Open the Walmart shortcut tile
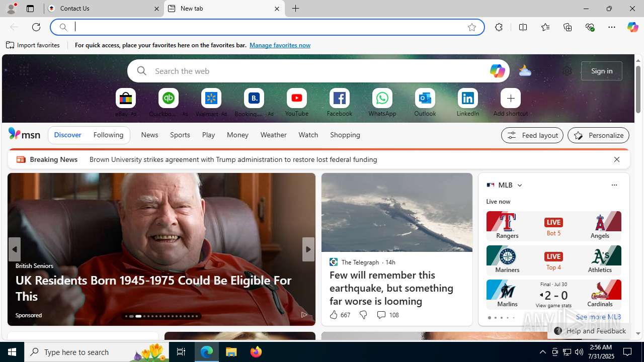Screen dimensions: 644x362 click(x=211, y=99)
